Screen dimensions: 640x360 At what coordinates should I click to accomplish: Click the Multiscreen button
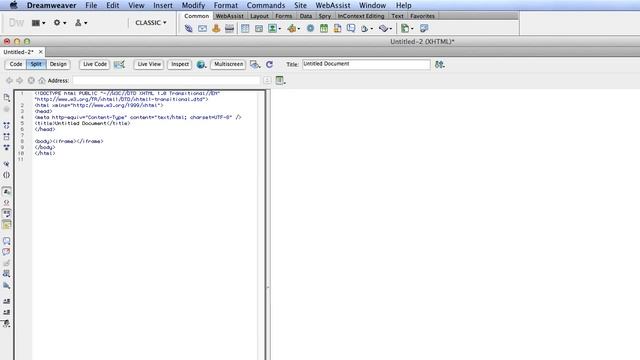(228, 64)
